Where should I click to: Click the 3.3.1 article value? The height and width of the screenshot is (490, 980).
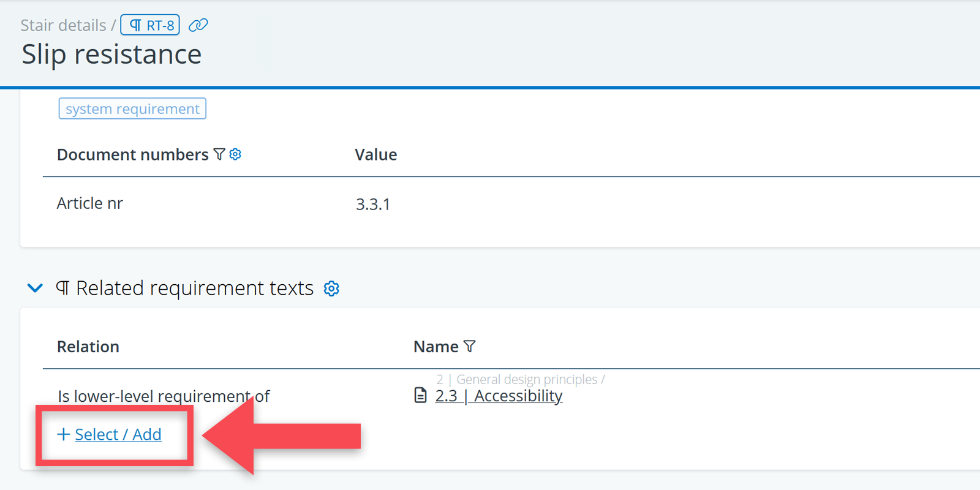click(373, 204)
